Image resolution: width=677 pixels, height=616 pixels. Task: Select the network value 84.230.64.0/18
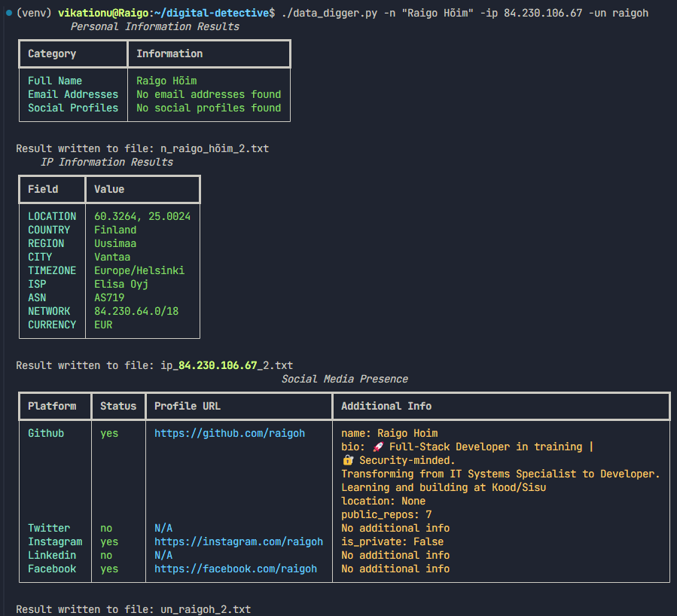(136, 311)
